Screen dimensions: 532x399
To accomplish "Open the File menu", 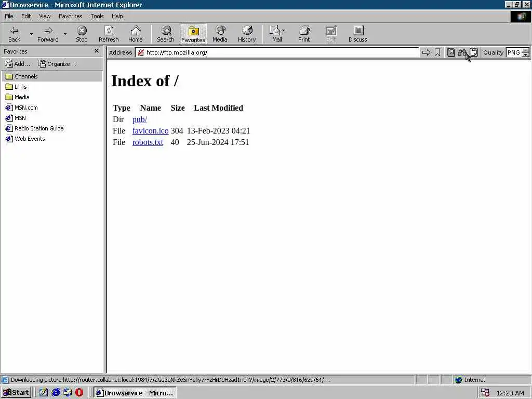I will point(9,16).
